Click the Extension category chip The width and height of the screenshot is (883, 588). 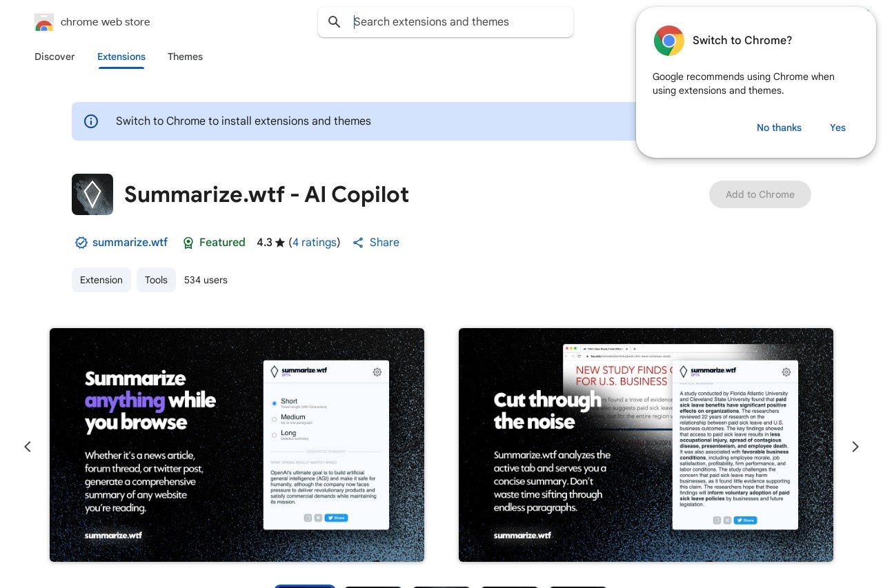(101, 280)
